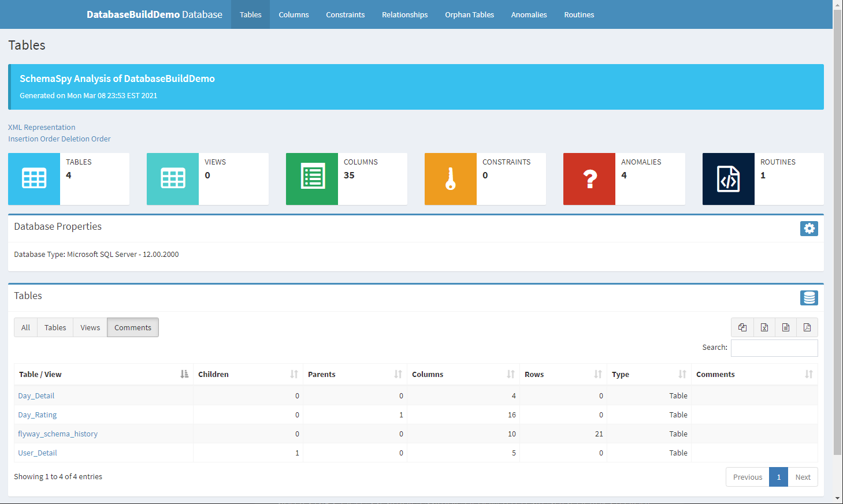
Task: Open the flyway_schema_history table
Action: coord(58,434)
